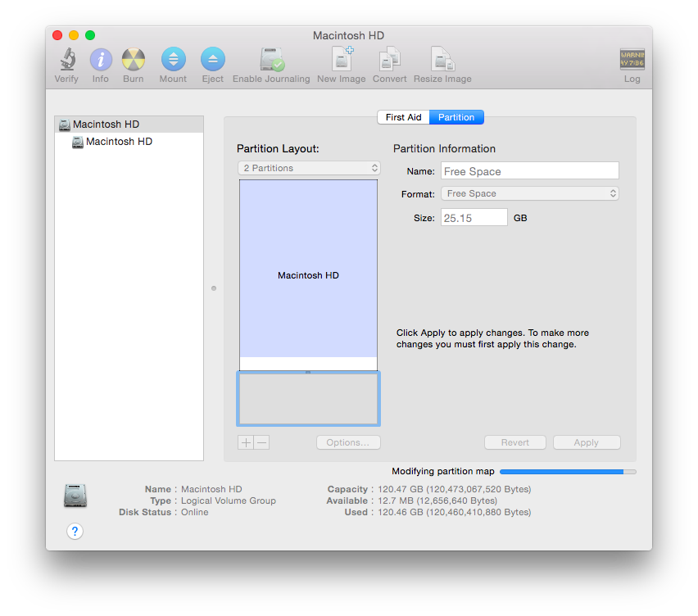Select indented Macintosh HD volume in sidebar
Viewport: 698px width, 616px height.
tap(129, 142)
